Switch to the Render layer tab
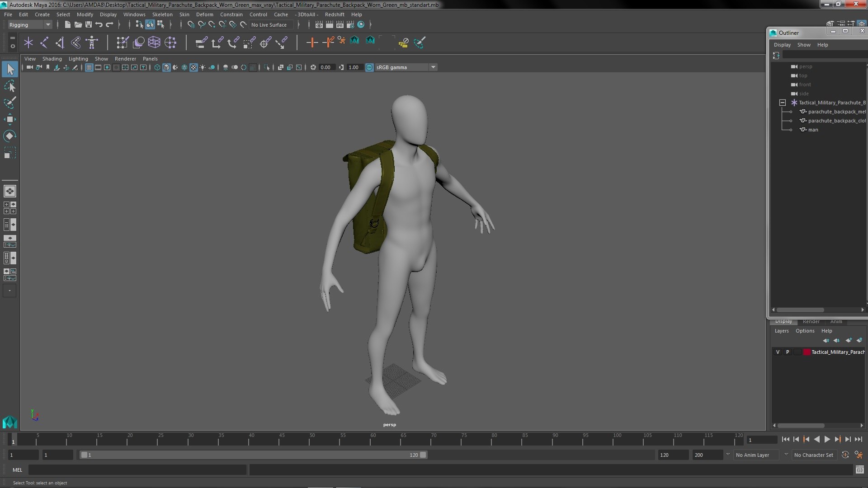Image resolution: width=868 pixels, height=488 pixels. pyautogui.click(x=811, y=321)
